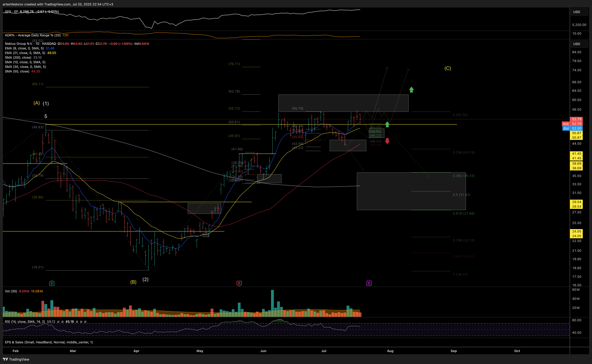Viewport: 592px width, 364px height.
Task: Select the white 5 wave label
Action: pos(46,116)
